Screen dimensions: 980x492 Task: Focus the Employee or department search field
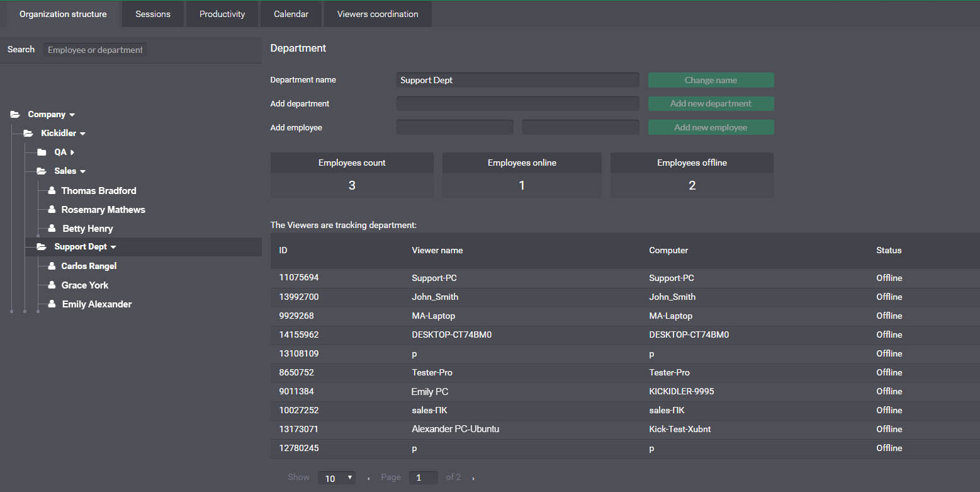point(95,50)
